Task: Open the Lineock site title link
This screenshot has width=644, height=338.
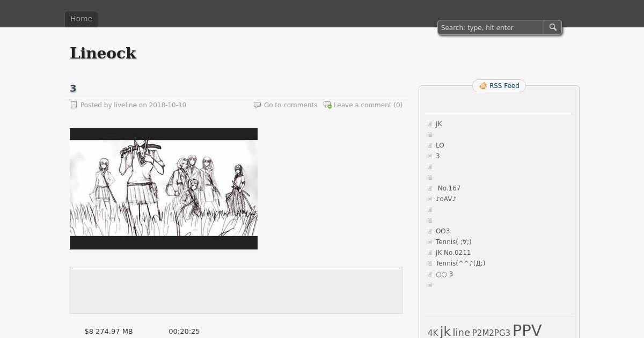Action: pyautogui.click(x=103, y=53)
